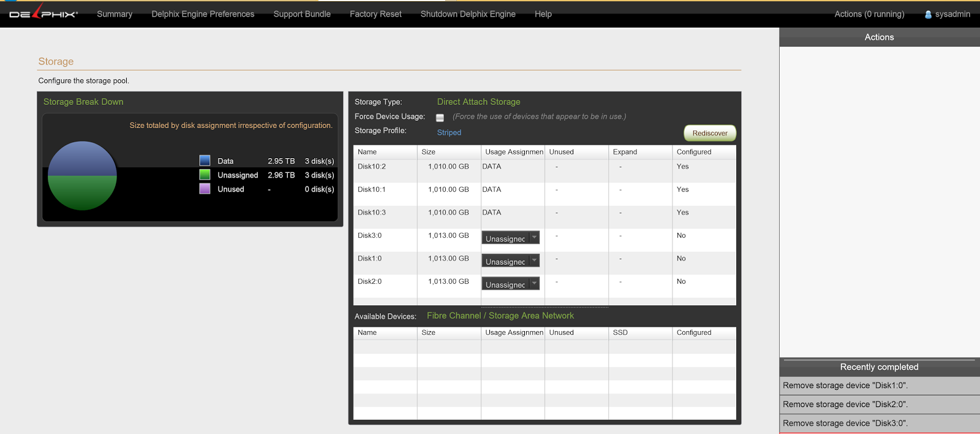Open Delphix Engine Preferences
This screenshot has height=434, width=980.
[203, 14]
